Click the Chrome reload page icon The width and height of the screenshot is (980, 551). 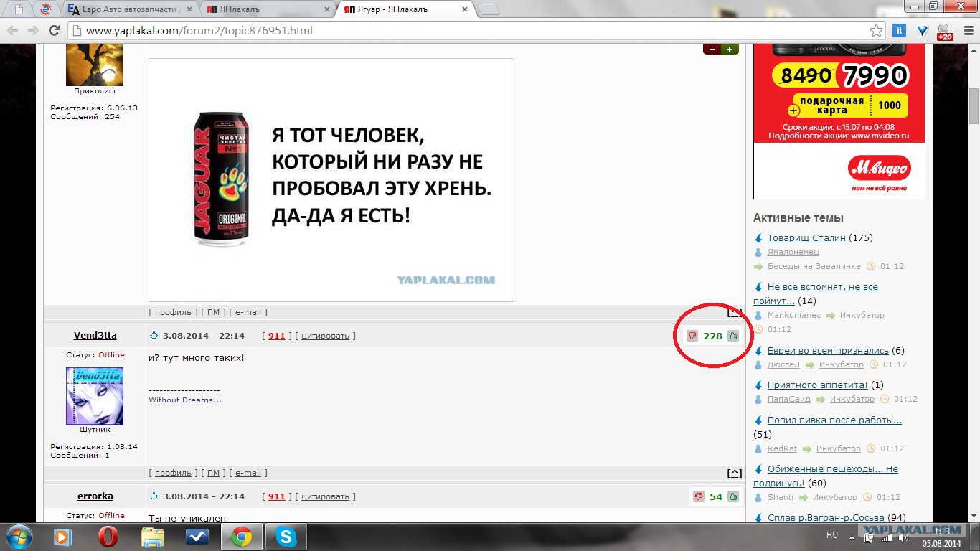click(54, 31)
